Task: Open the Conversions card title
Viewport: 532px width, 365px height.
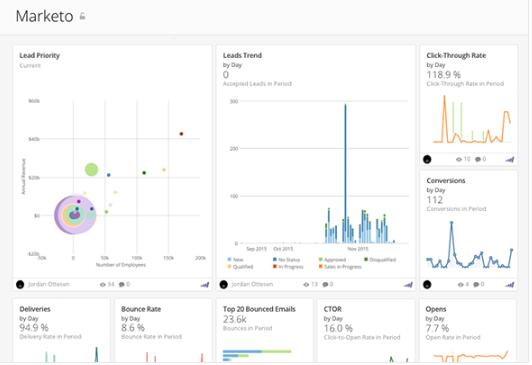Action: [446, 180]
